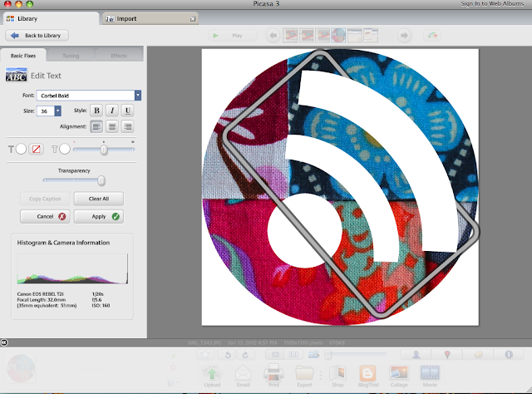This screenshot has height=394, width=532.
Task: Click the colorful side-by-side edit icon
Action: click(432, 35)
